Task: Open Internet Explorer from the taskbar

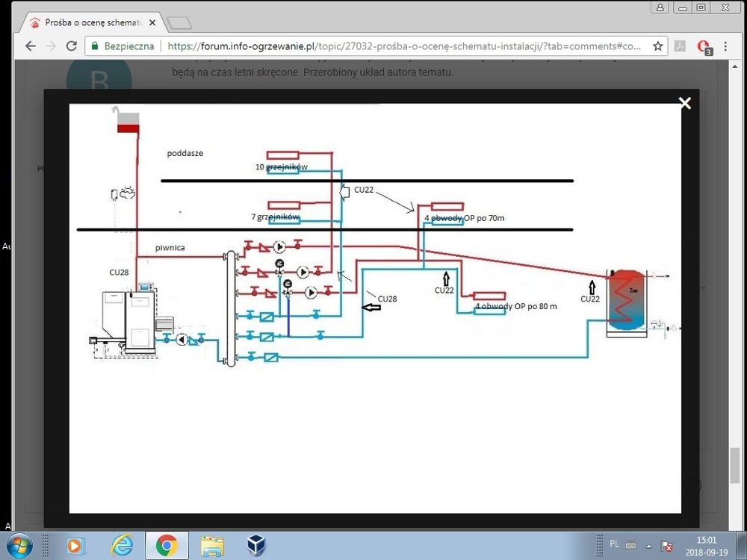Action: [122, 546]
